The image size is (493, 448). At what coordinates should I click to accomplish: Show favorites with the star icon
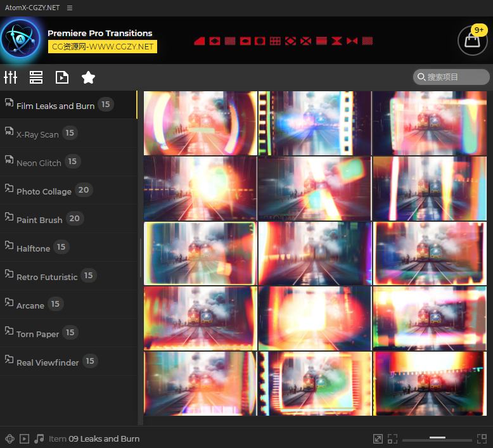(88, 77)
